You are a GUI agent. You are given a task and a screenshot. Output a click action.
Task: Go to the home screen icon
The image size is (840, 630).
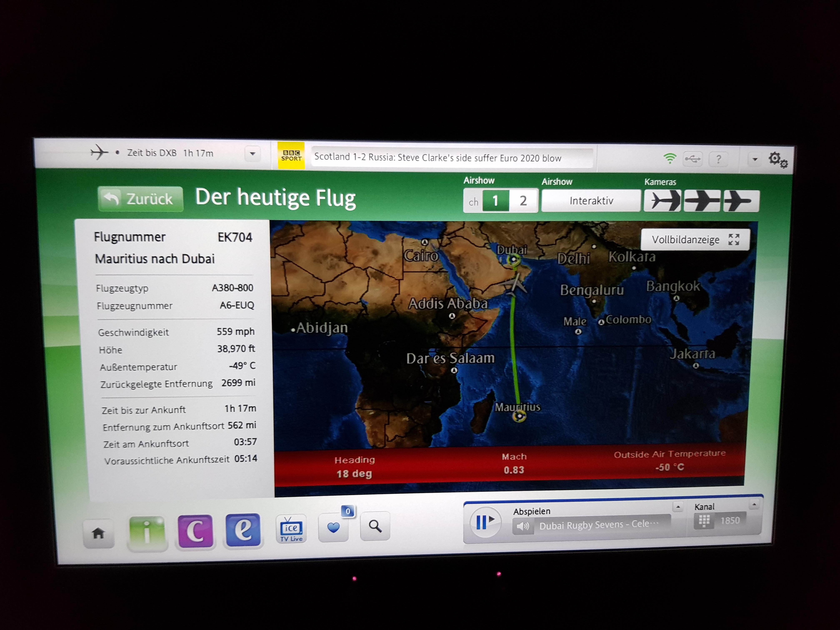tap(98, 534)
